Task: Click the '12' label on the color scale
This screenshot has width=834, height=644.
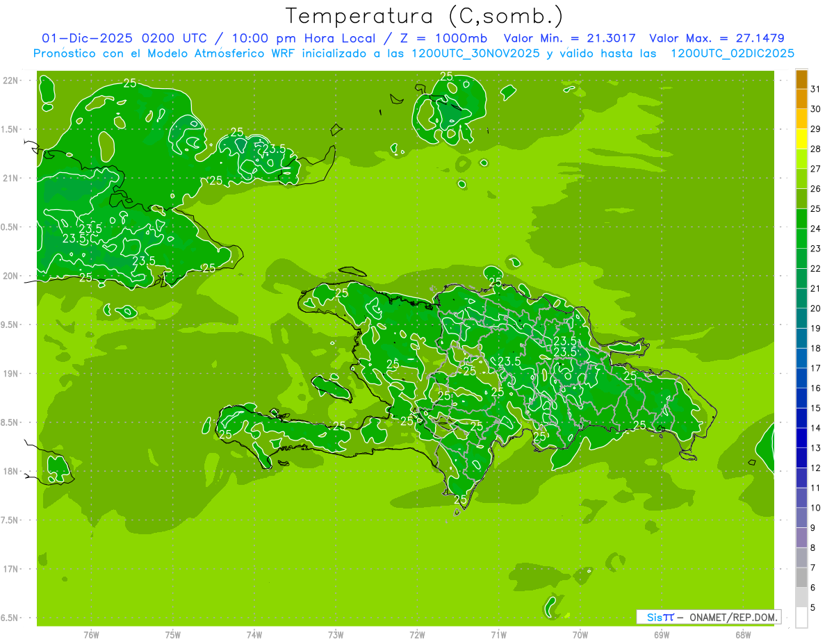Action: 815,468
